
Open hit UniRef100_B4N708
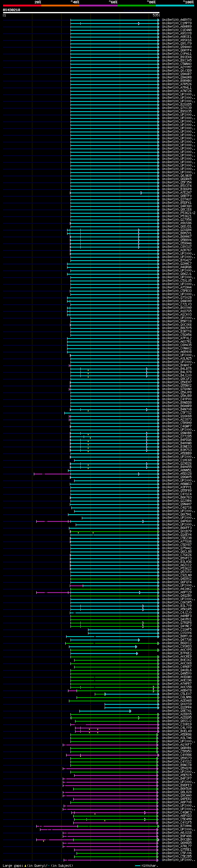(177, 410)
